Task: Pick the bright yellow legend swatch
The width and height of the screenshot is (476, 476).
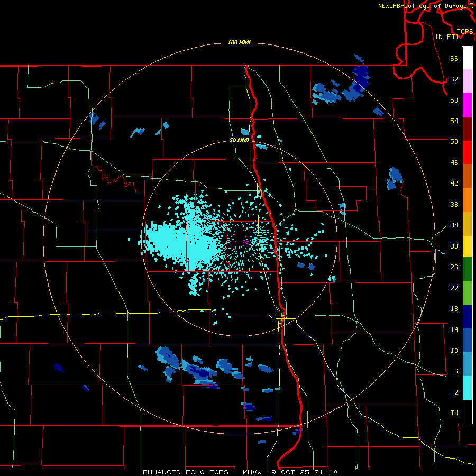Action: click(x=467, y=246)
